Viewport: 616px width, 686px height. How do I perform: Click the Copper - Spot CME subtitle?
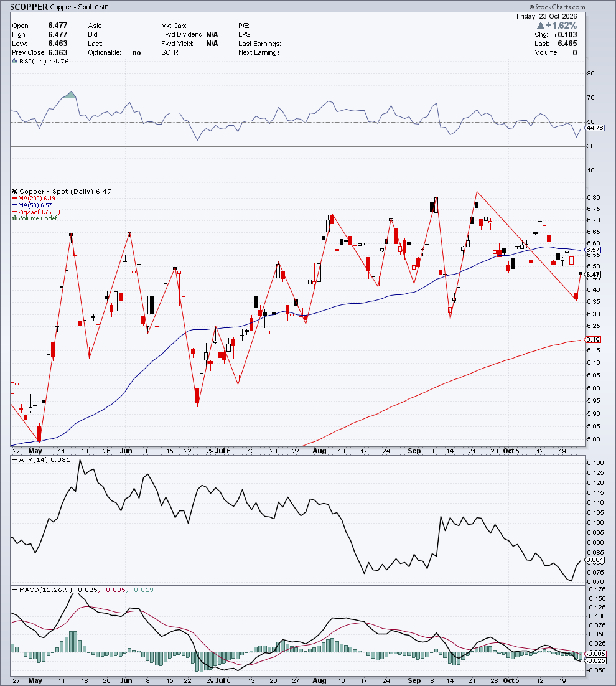point(79,7)
